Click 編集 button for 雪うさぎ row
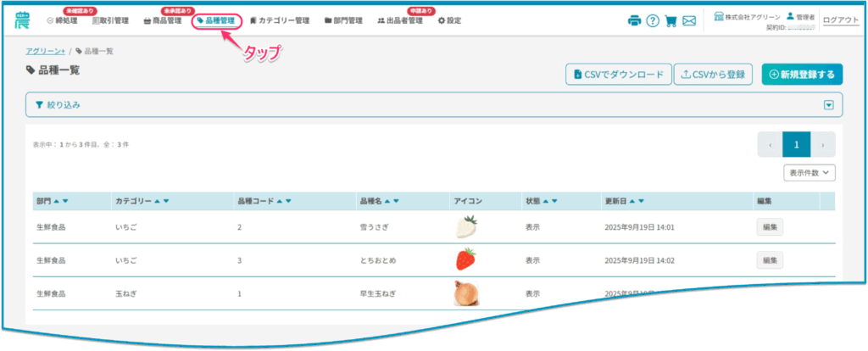This screenshot has height=351, width=868. pos(770,226)
